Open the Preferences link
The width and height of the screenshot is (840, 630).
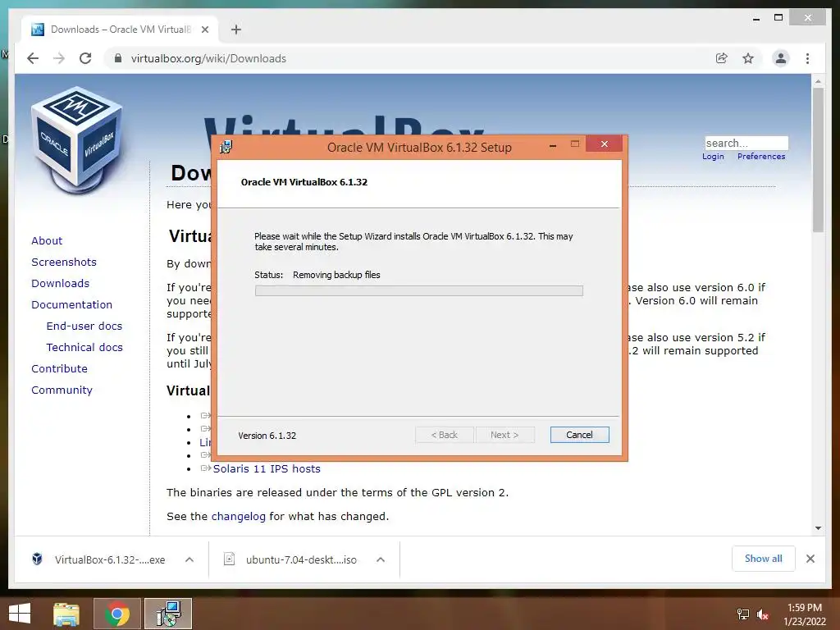point(760,157)
